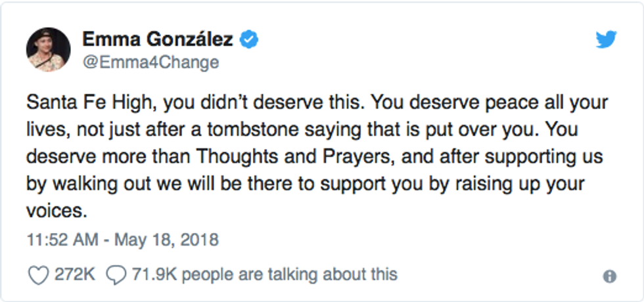Click the info icon in tweet footer

click(x=610, y=276)
